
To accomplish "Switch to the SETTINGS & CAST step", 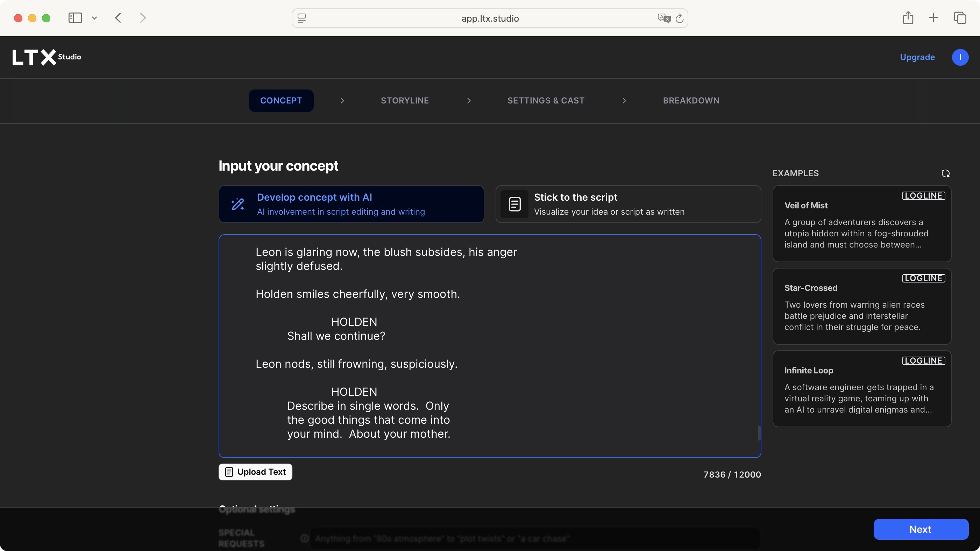I will coord(546,100).
